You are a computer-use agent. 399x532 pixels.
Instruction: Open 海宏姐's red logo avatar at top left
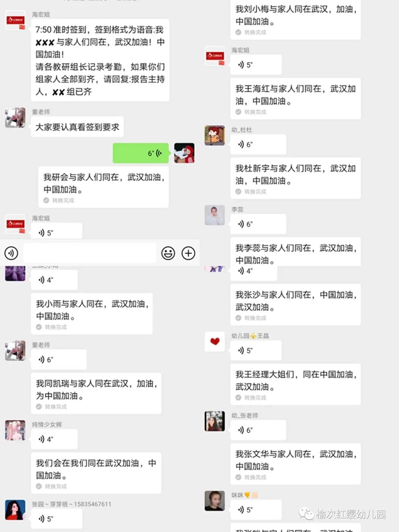tap(15, 20)
